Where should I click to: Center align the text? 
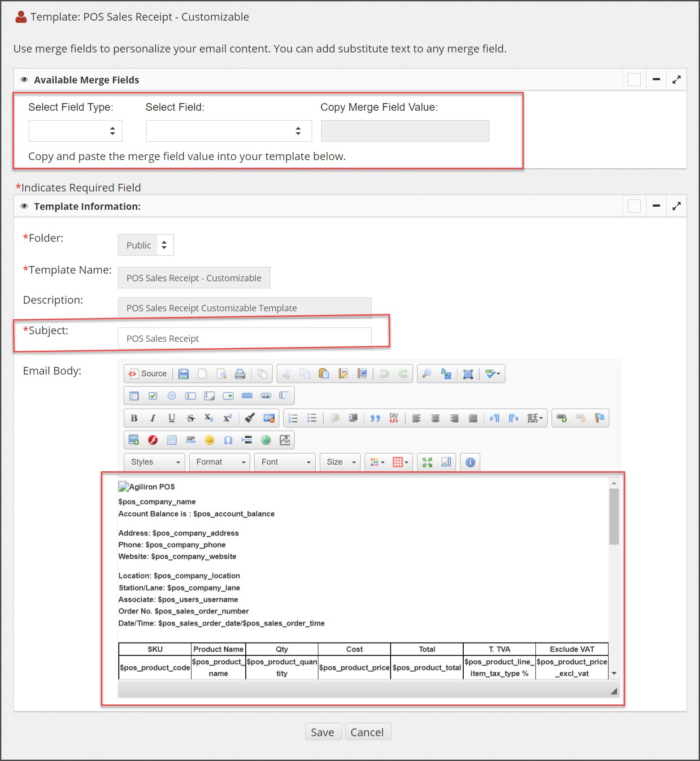(x=435, y=418)
